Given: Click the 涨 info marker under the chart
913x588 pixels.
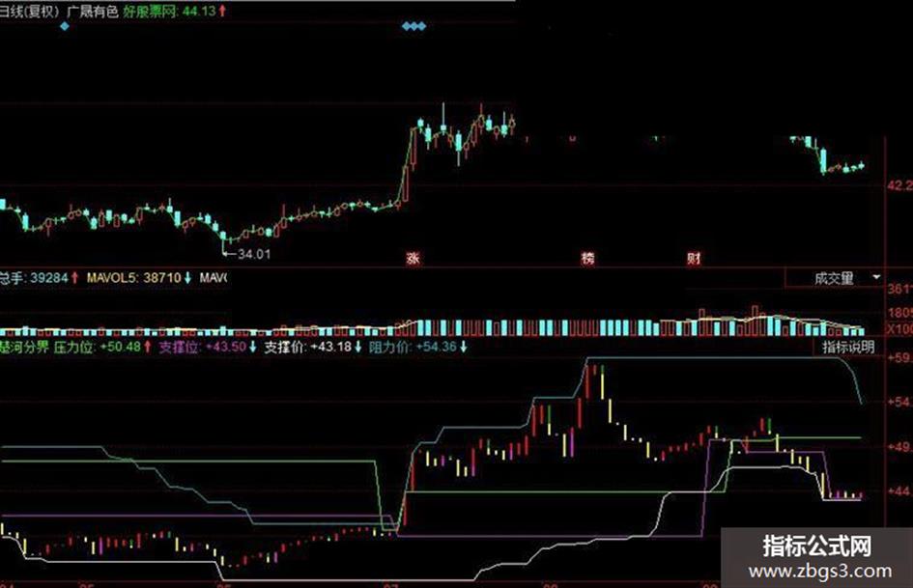Looking at the screenshot, I should [413, 258].
